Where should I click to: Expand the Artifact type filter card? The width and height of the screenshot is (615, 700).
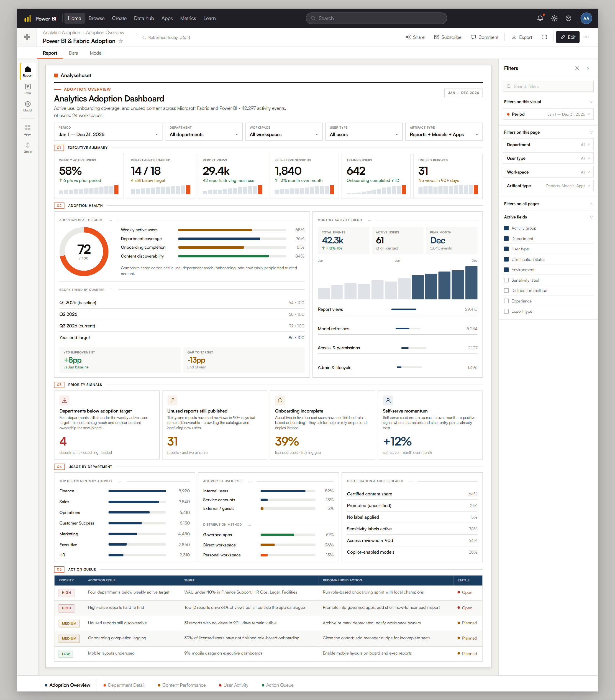pos(548,186)
